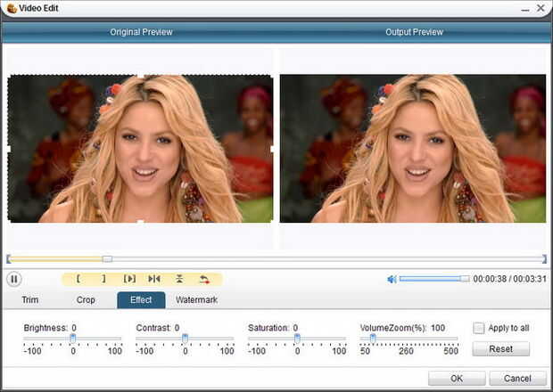This screenshot has width=553, height=392.
Task: Set trim end point bracket icon
Action: click(x=103, y=279)
